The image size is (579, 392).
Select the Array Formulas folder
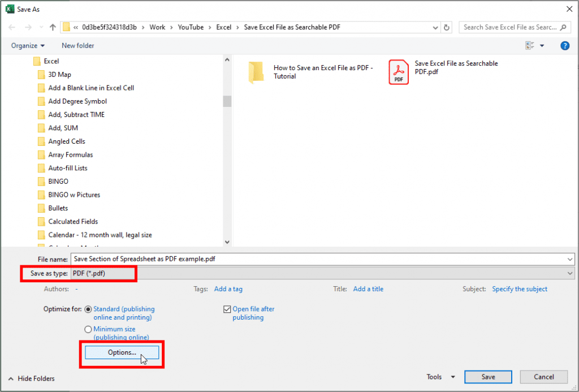pyautogui.click(x=66, y=154)
